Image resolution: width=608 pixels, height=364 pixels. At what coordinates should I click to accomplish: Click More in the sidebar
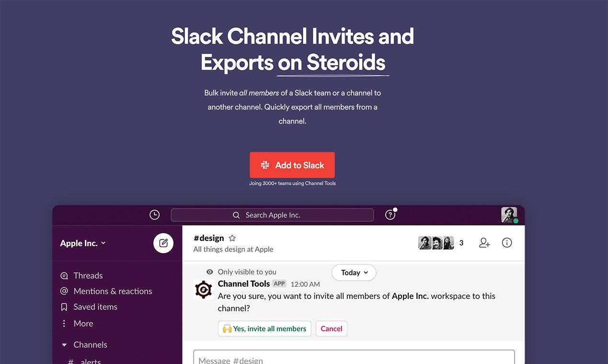pyautogui.click(x=83, y=324)
